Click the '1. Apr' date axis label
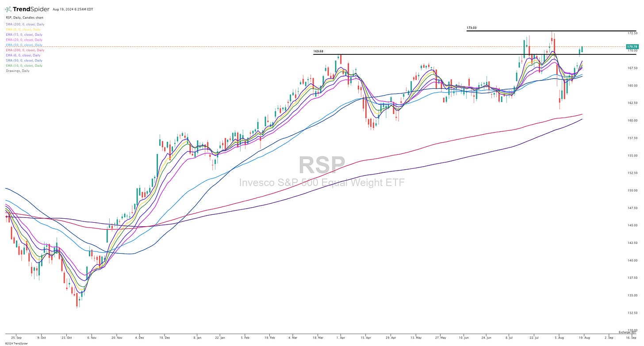Screen dimensions: 644x346 [x=340, y=337]
